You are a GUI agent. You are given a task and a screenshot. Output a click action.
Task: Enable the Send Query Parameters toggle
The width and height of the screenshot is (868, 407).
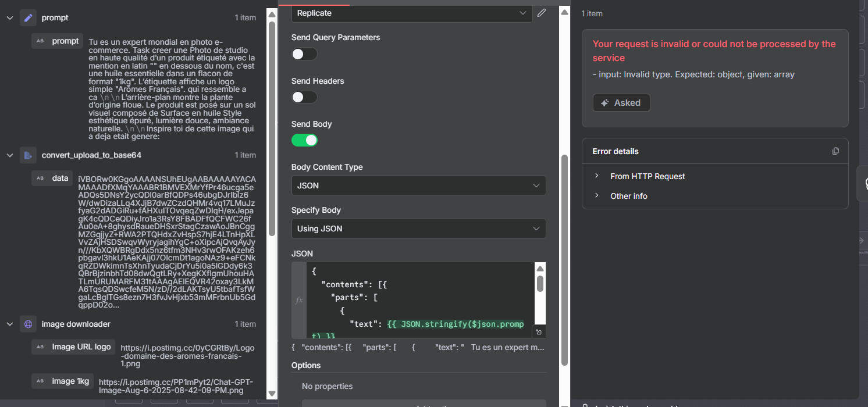click(304, 54)
